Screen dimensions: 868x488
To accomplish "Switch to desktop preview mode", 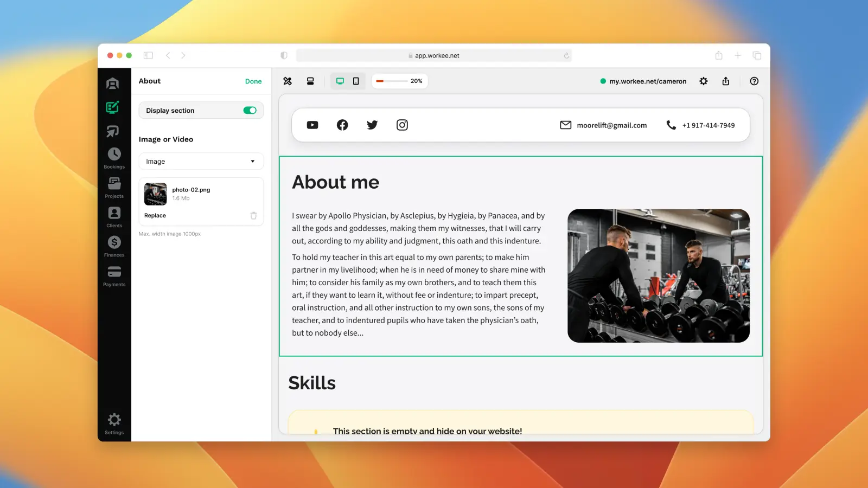I will (340, 81).
